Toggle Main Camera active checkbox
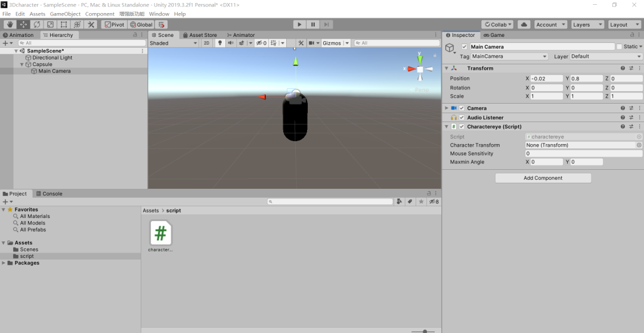This screenshot has width=644, height=333. pos(465,46)
